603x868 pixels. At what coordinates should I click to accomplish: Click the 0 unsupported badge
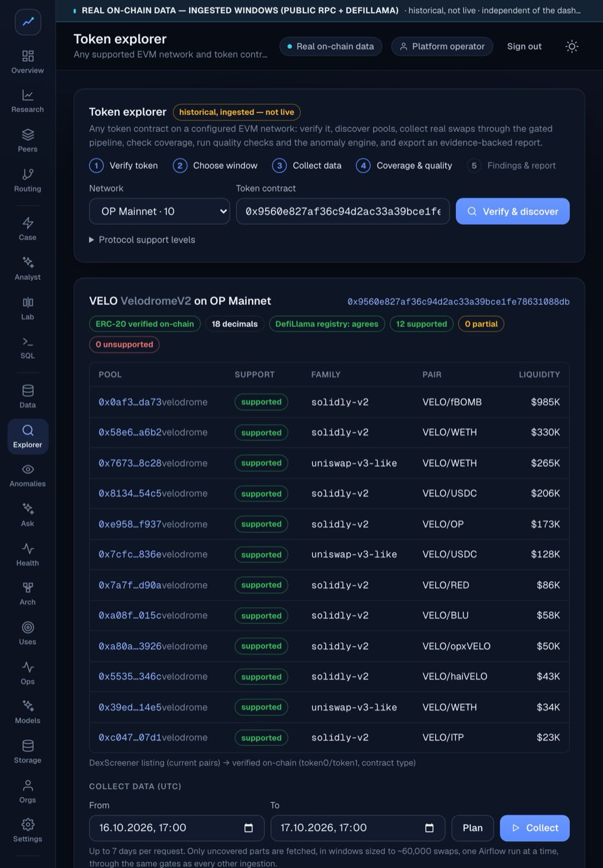124,344
